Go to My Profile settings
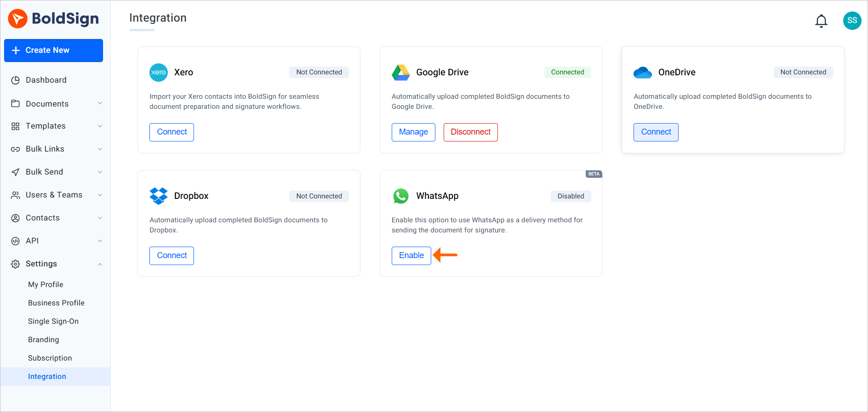Image resolution: width=868 pixels, height=412 pixels. pos(46,284)
